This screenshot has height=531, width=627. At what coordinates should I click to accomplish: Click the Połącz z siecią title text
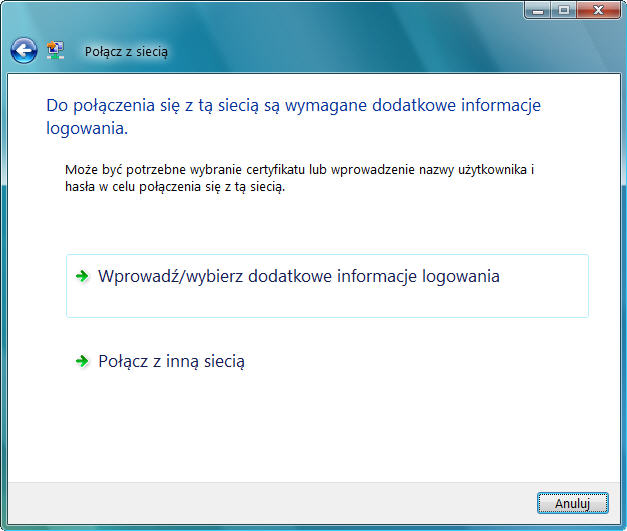click(126, 50)
